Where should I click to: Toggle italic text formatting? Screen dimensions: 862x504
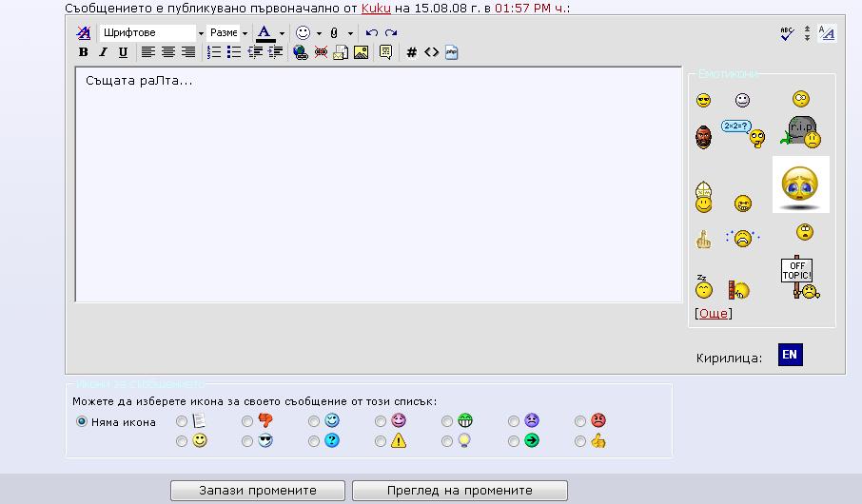coord(103,52)
